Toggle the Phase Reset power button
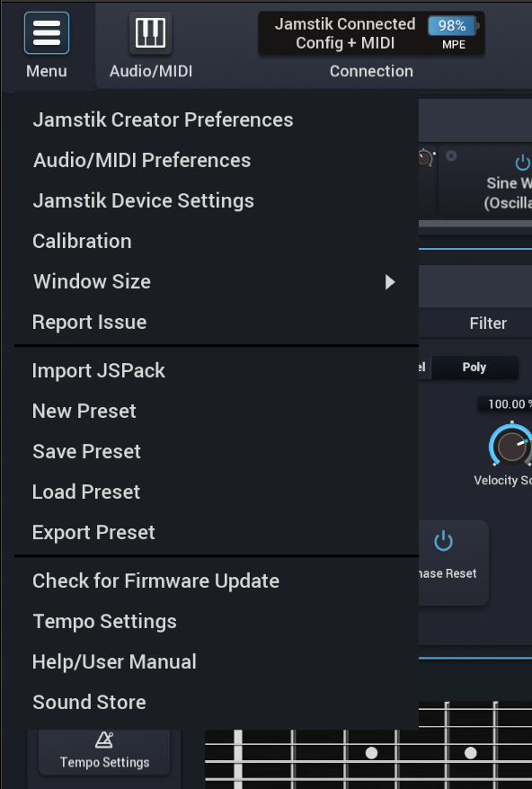Image resolution: width=532 pixels, height=789 pixels. (443, 541)
